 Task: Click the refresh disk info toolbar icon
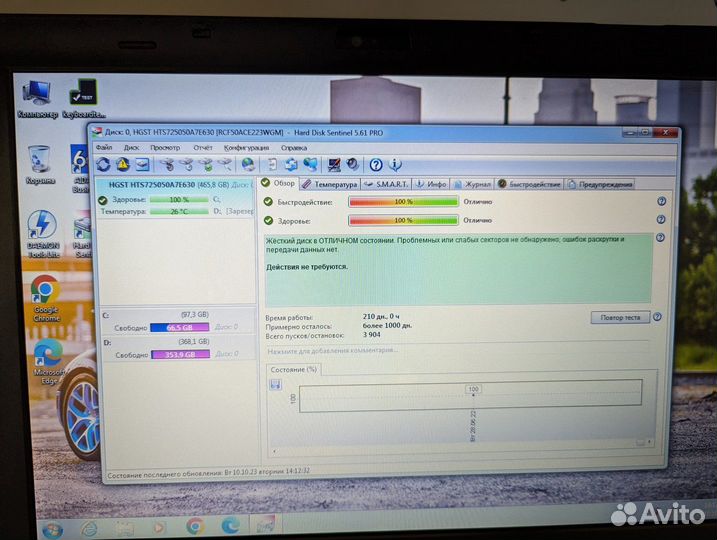pos(105,164)
